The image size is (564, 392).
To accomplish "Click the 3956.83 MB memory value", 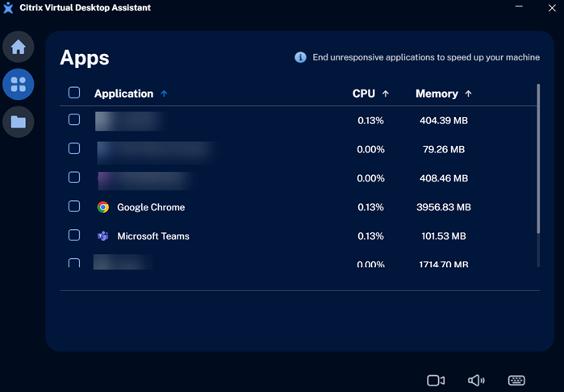I will [444, 207].
